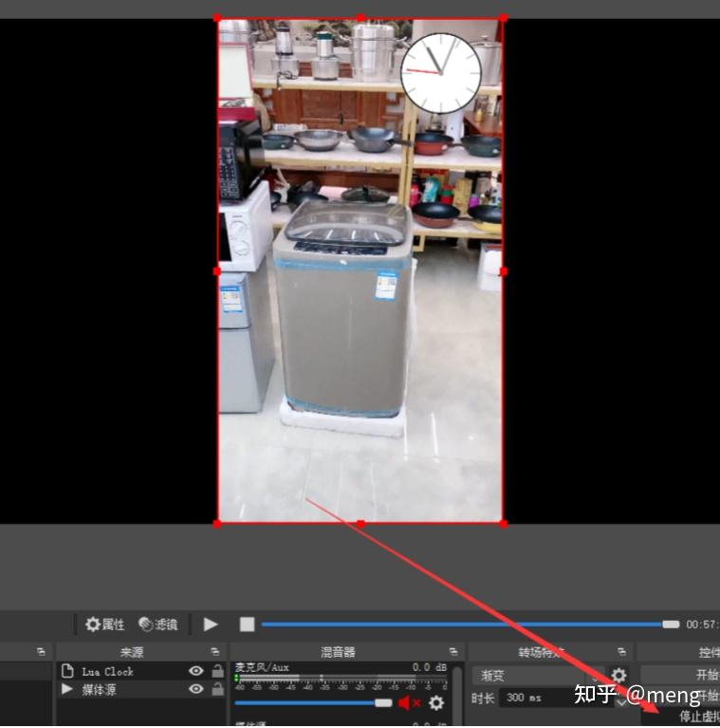
Task: Open source Properties (属性) gear button
Action: (105, 625)
